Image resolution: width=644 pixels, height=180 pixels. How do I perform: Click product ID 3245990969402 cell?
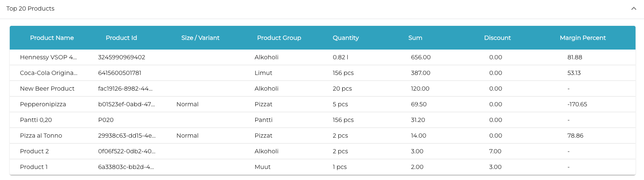click(x=121, y=57)
